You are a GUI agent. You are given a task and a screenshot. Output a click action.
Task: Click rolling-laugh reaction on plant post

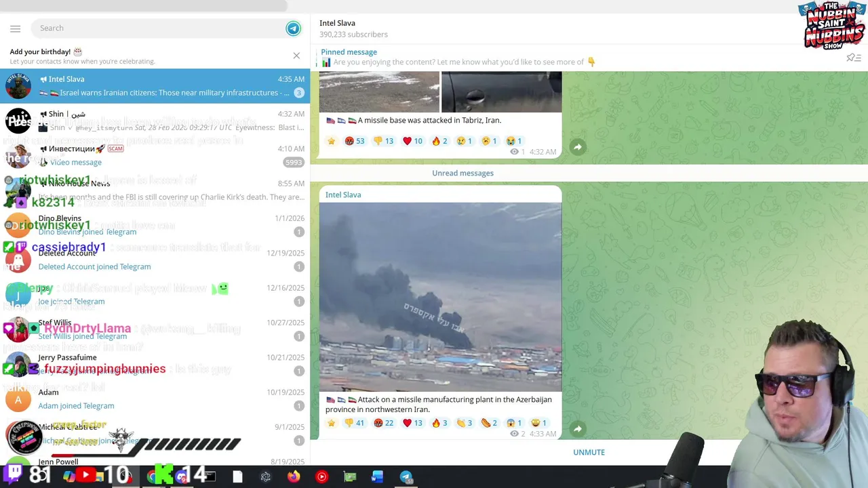[x=538, y=423]
